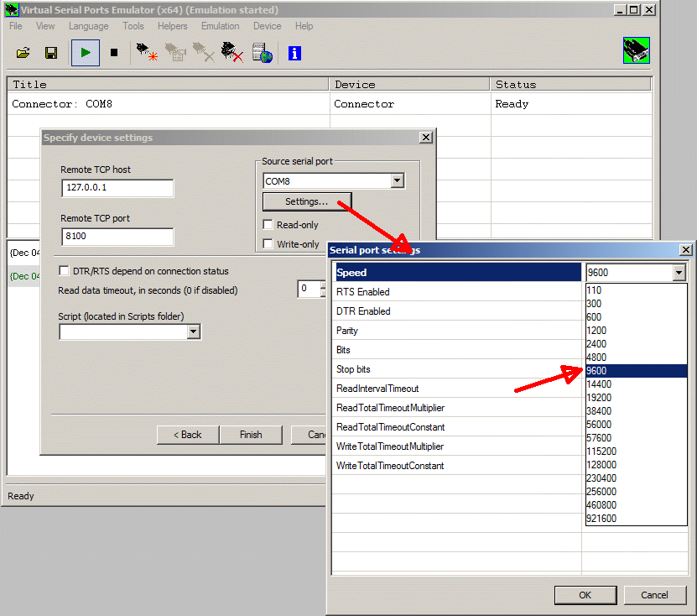Click the save floppy disk icon
This screenshot has height=616, width=697.
coord(51,54)
